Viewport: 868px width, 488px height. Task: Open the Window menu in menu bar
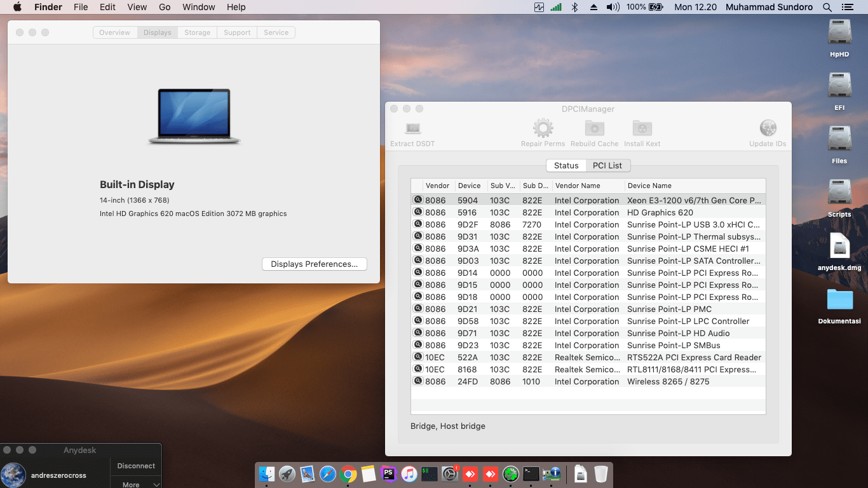(x=198, y=7)
